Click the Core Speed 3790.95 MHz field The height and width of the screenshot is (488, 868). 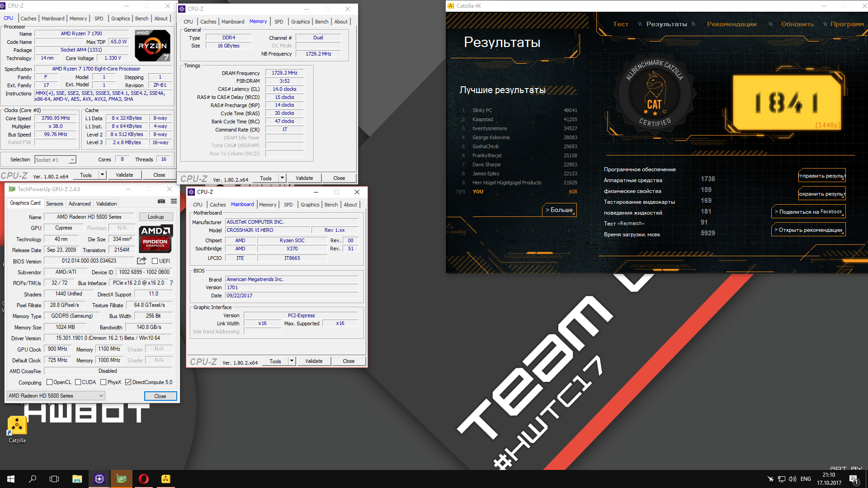(56, 118)
